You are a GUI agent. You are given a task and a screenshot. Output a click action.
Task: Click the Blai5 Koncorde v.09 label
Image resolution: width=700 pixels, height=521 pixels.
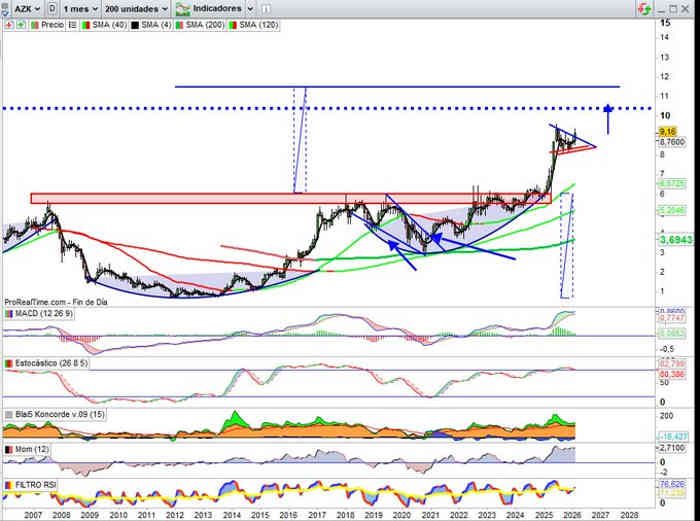point(56,413)
